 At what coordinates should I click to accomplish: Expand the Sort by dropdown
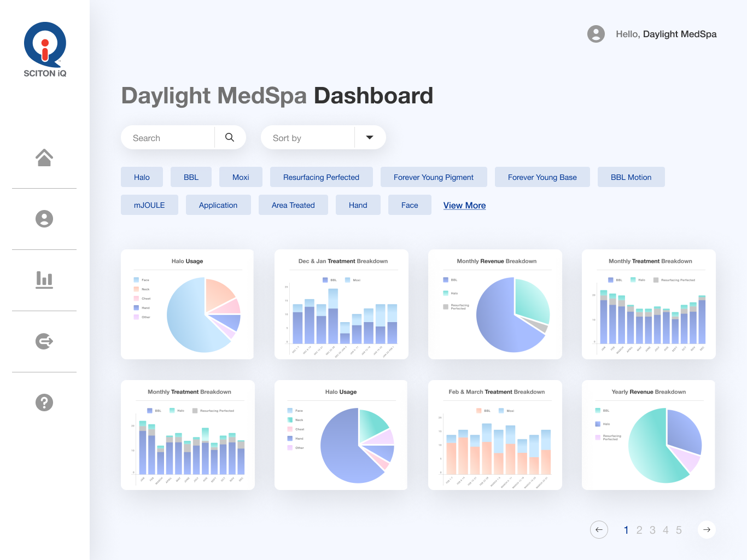coord(370,138)
